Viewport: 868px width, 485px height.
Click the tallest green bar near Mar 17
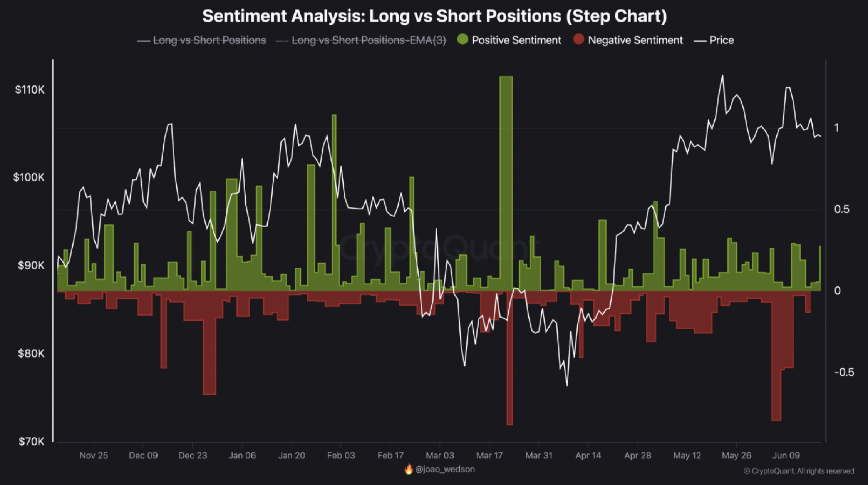[506, 184]
